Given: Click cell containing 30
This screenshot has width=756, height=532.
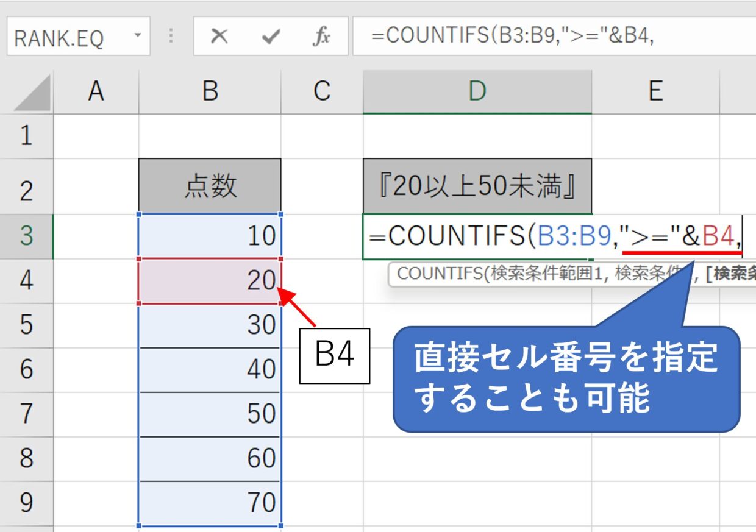Looking at the screenshot, I should pyautogui.click(x=210, y=325).
